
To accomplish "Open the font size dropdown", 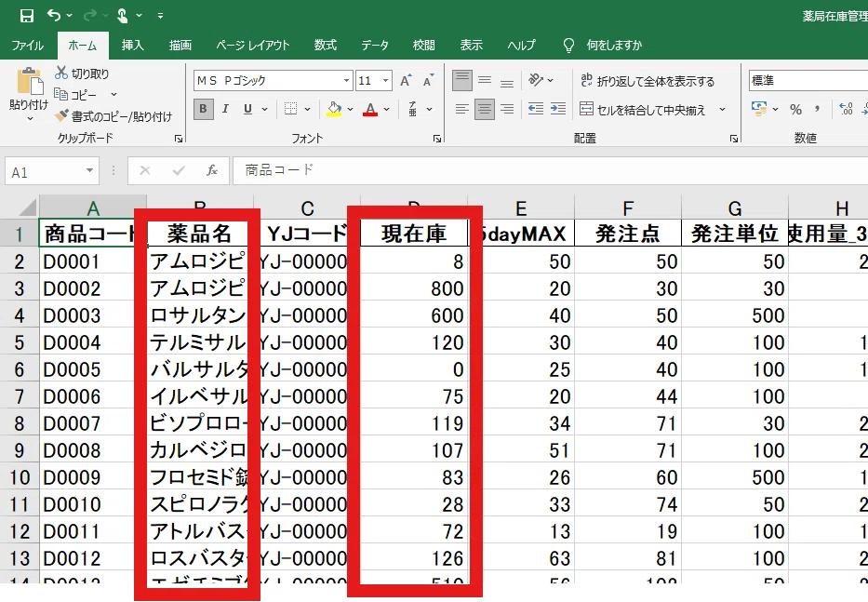I will coord(386,81).
